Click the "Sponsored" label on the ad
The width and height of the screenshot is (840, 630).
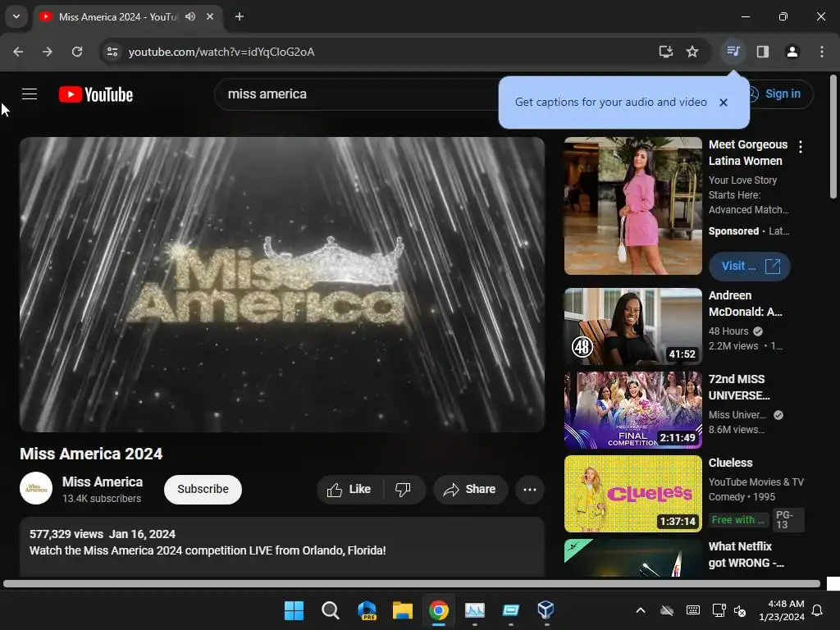(733, 231)
